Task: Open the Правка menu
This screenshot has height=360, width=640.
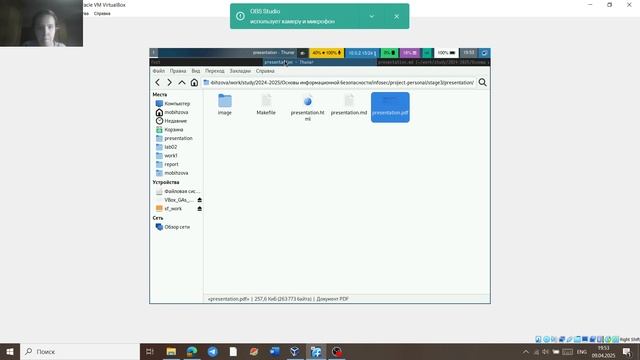Action: [x=178, y=71]
